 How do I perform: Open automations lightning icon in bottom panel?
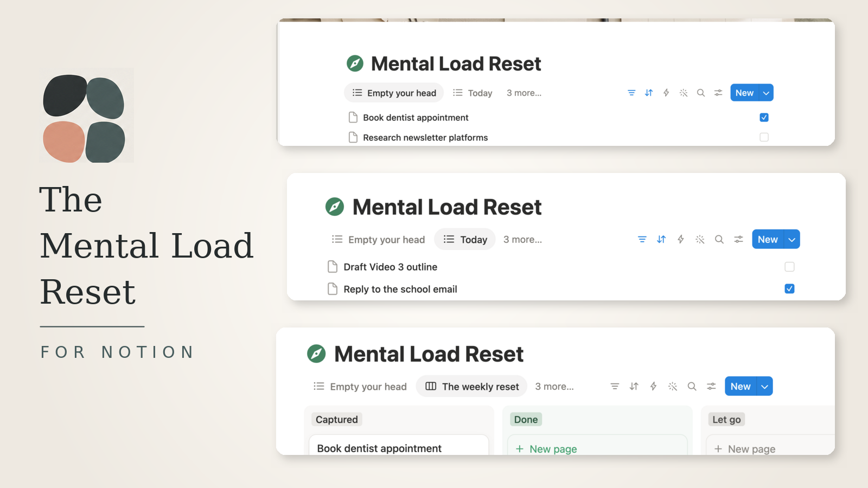(x=653, y=386)
